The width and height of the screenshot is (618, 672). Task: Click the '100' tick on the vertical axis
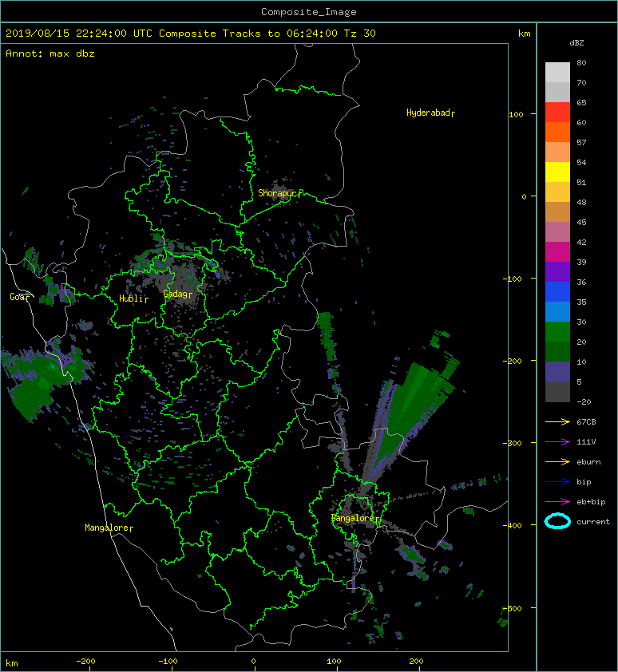516,114
